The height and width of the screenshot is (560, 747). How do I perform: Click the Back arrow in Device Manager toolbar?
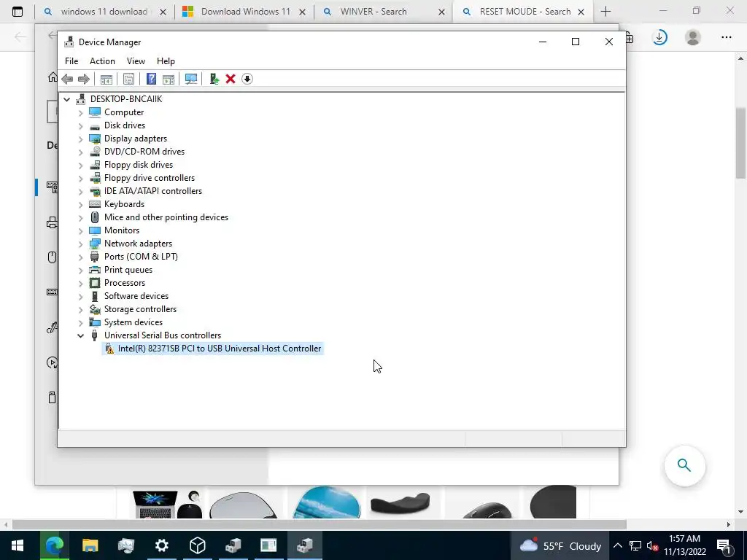click(67, 79)
